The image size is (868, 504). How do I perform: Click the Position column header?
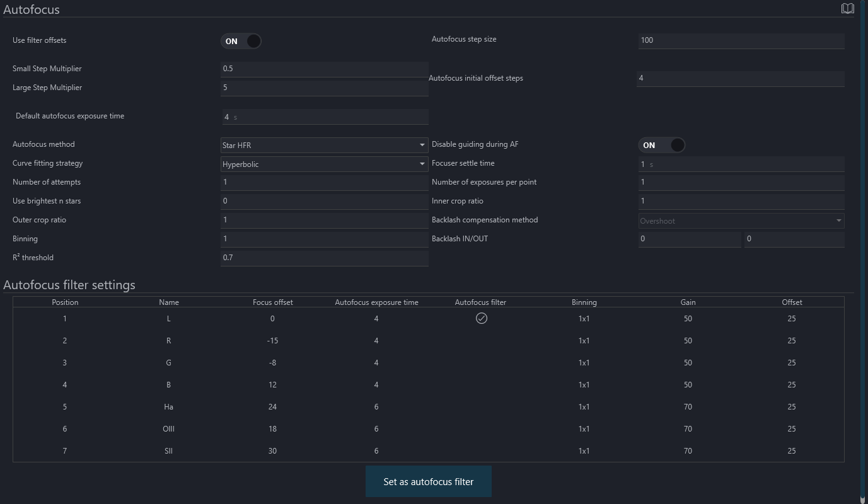65,302
